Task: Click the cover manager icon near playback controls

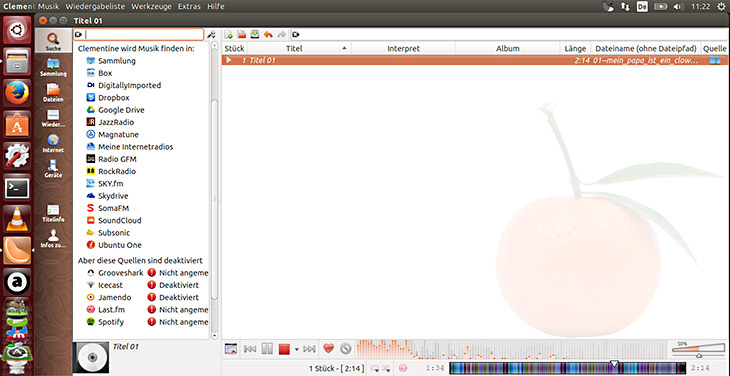Action: 231,349
